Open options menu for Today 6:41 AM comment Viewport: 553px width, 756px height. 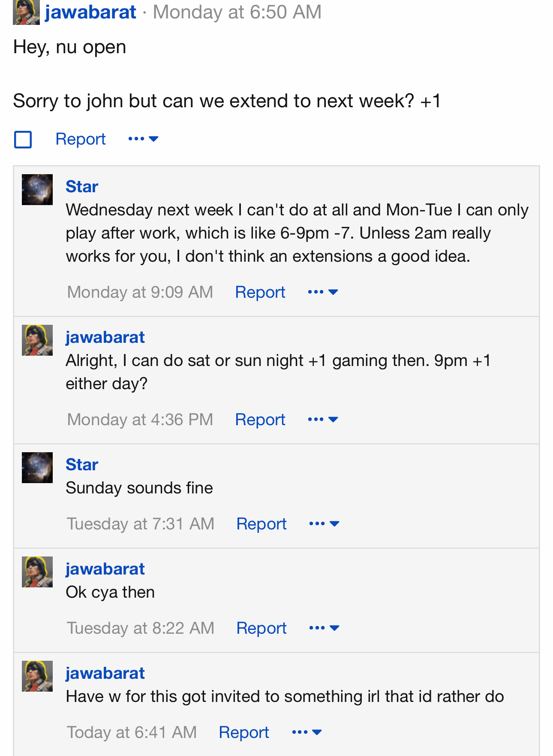tap(307, 732)
